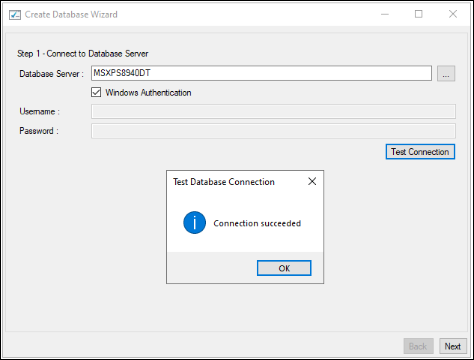Click OK in the Test Database Connection dialog

tap(284, 268)
